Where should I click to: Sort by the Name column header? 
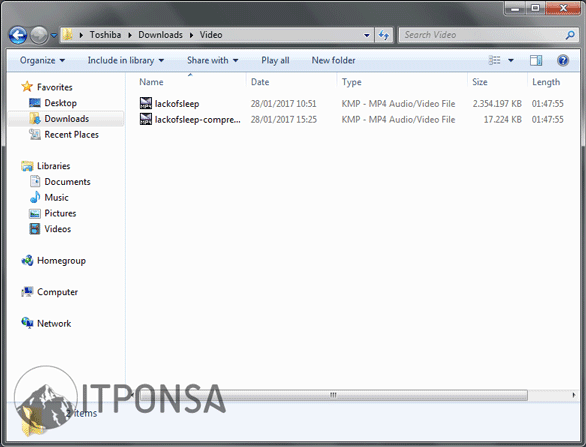point(151,82)
